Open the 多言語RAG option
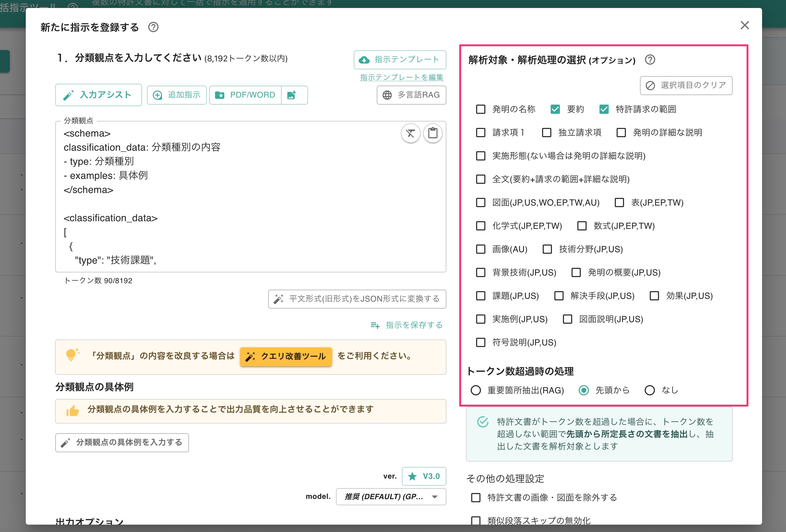The height and width of the screenshot is (532, 786). 411,95
